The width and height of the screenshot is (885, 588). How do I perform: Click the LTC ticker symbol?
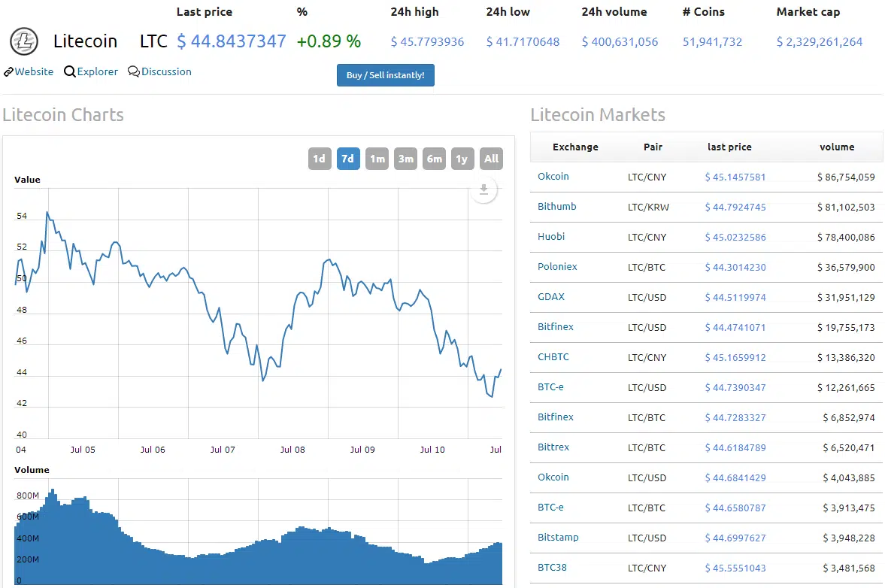pyautogui.click(x=153, y=41)
